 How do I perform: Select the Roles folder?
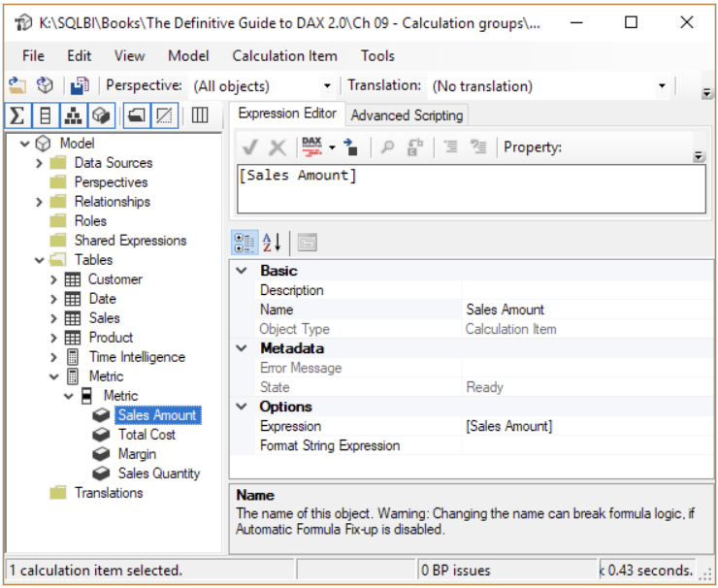pyautogui.click(x=90, y=221)
